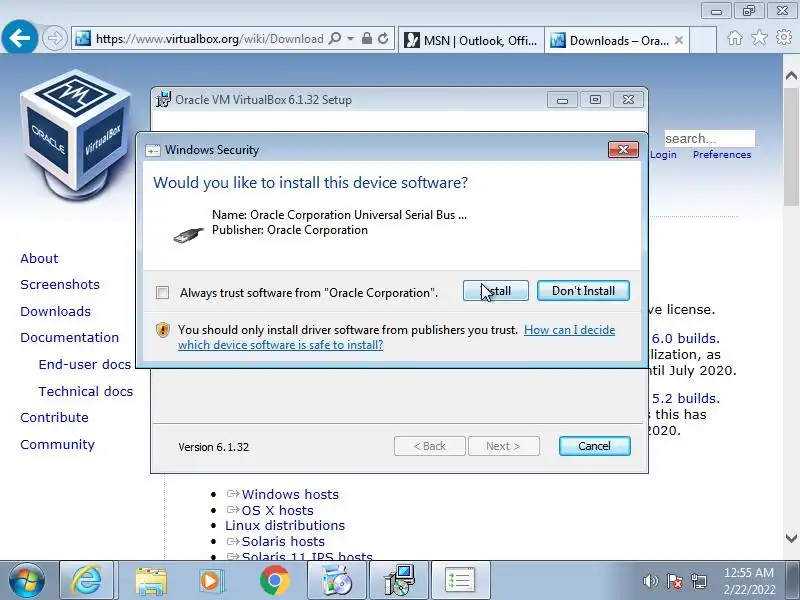The image size is (800, 600).
Task: Click Cancel in VirtualBox Setup
Action: (594, 446)
